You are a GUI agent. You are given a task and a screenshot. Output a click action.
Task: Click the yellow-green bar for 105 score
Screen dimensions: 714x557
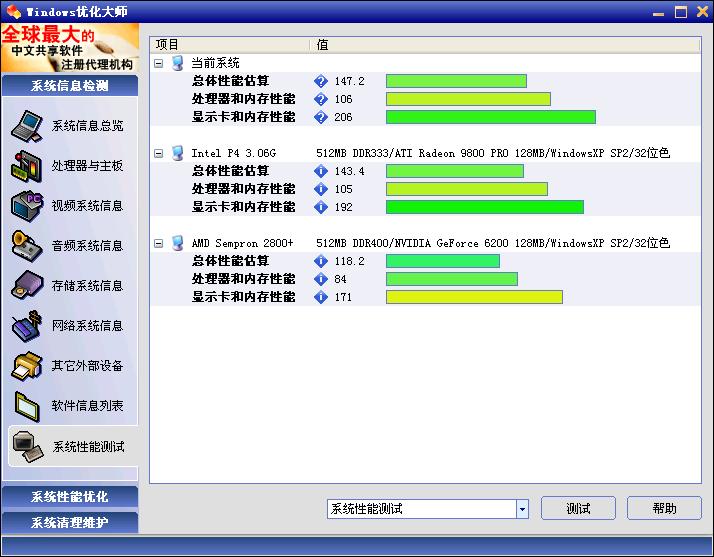(467, 189)
